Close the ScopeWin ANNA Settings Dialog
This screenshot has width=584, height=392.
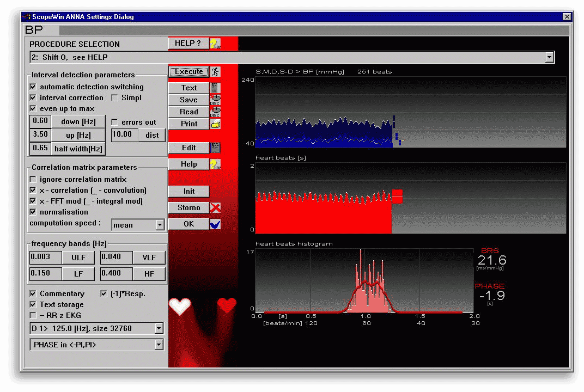pyautogui.click(x=567, y=16)
